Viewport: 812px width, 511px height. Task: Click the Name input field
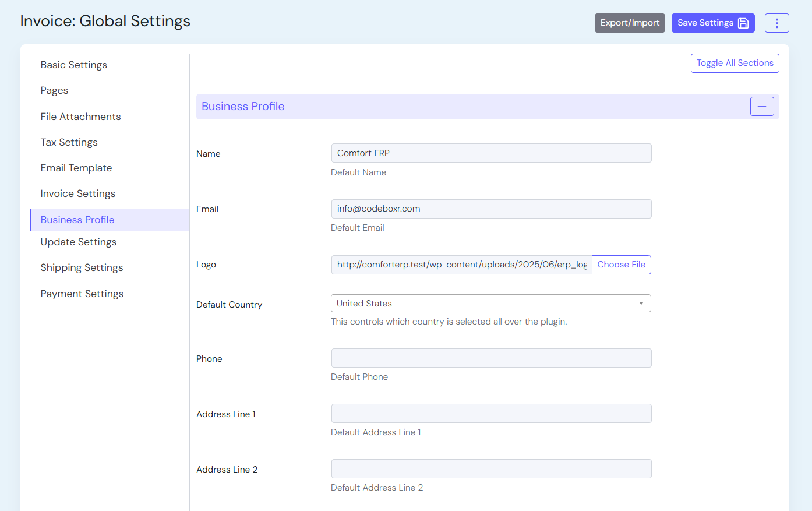(490, 153)
